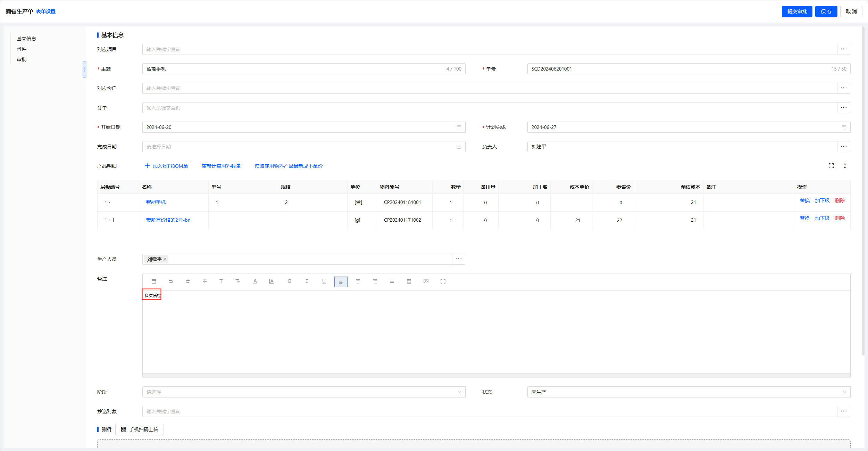Insert image into remarks
Image resolution: width=868 pixels, height=451 pixels.
[426, 281]
